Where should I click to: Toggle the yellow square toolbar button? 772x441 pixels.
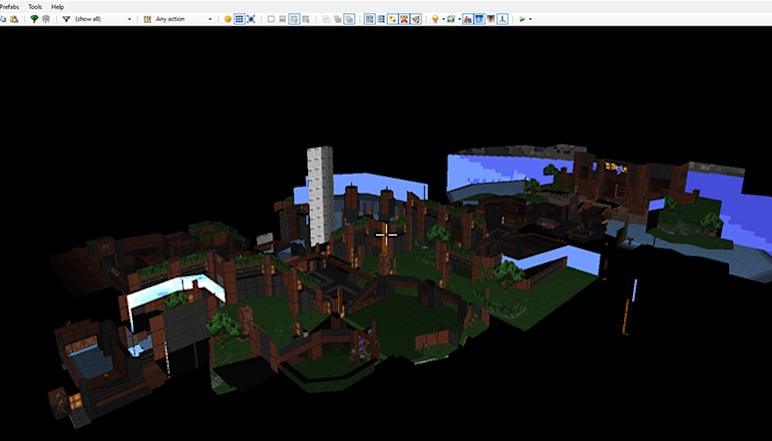tap(392, 19)
